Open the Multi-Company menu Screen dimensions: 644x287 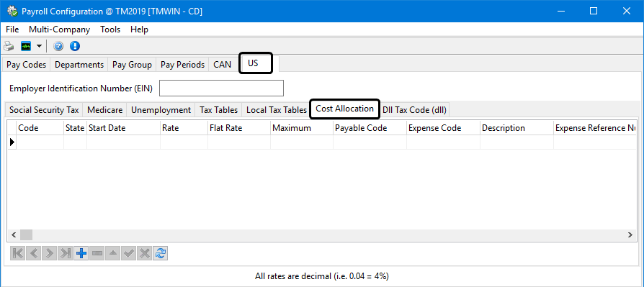point(59,29)
